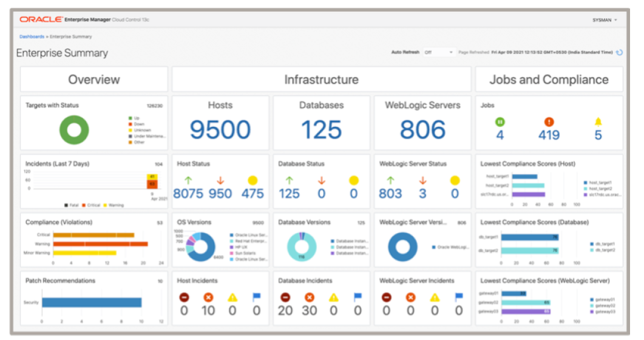This screenshot has width=644, height=340.
Task: Click the Database Incidents fatal icon
Action: click(285, 297)
